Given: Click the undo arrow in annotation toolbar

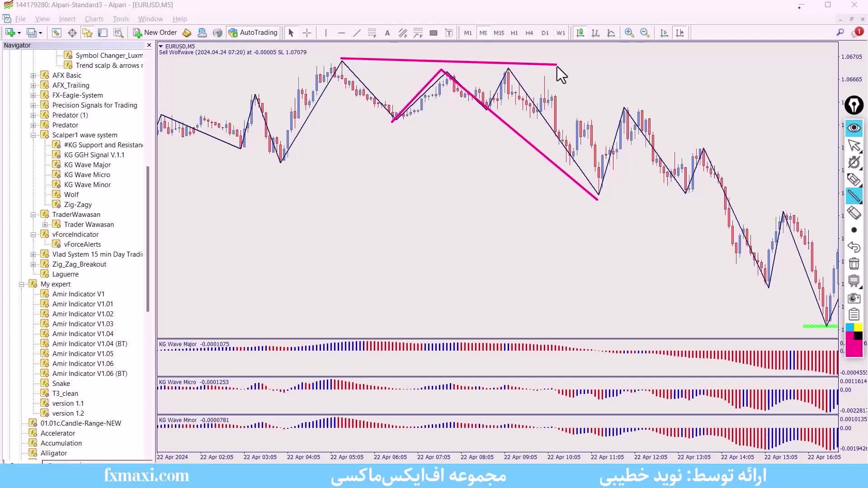Looking at the screenshot, I should pos(854,247).
